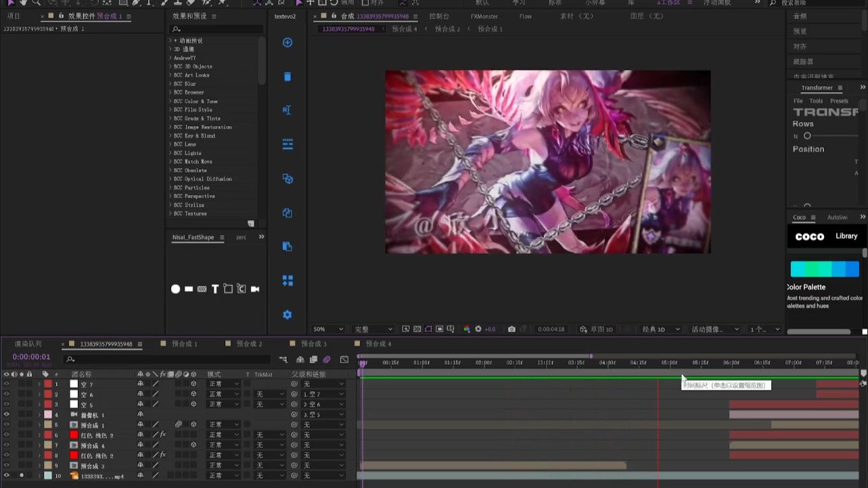Open 预览 preview panel

click(800, 31)
